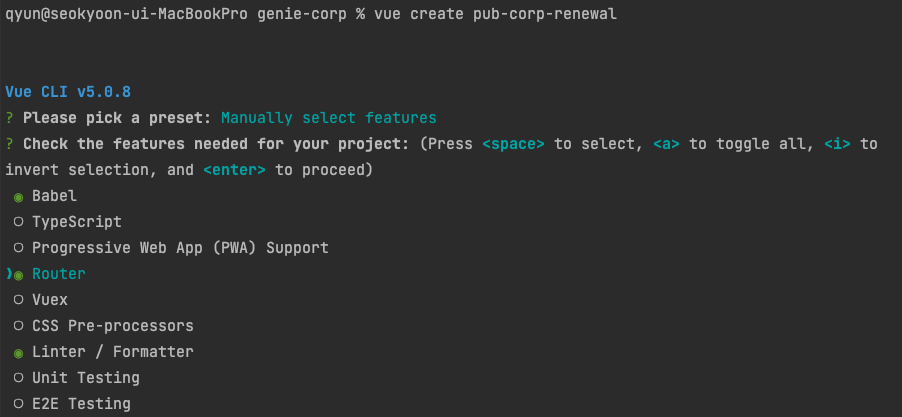The image size is (902, 417).
Task: Click the vue create pub-corp-renewal command
Action: (x=495, y=14)
